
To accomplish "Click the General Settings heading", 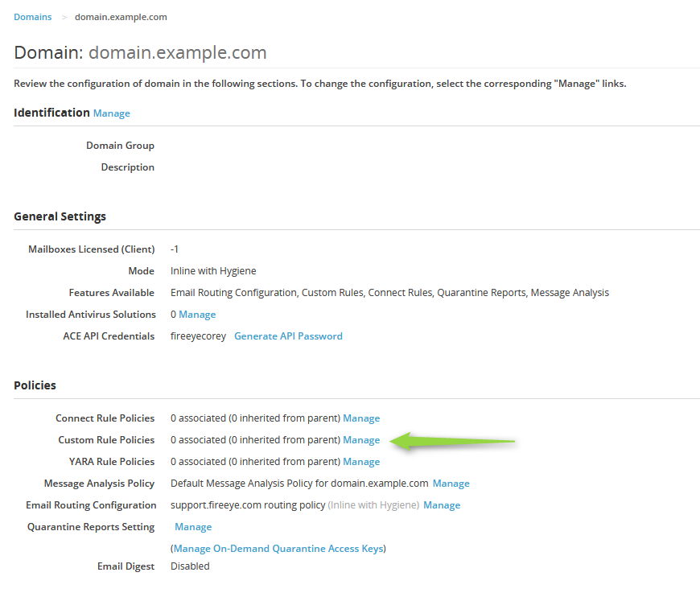I will click(60, 216).
